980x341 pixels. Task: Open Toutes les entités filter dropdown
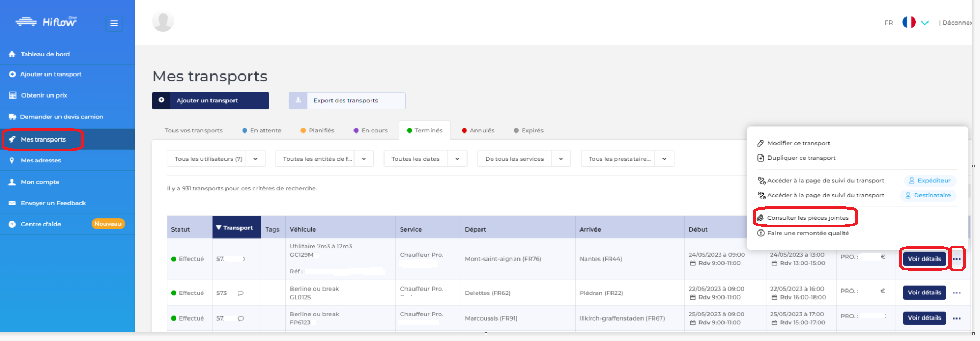[325, 159]
